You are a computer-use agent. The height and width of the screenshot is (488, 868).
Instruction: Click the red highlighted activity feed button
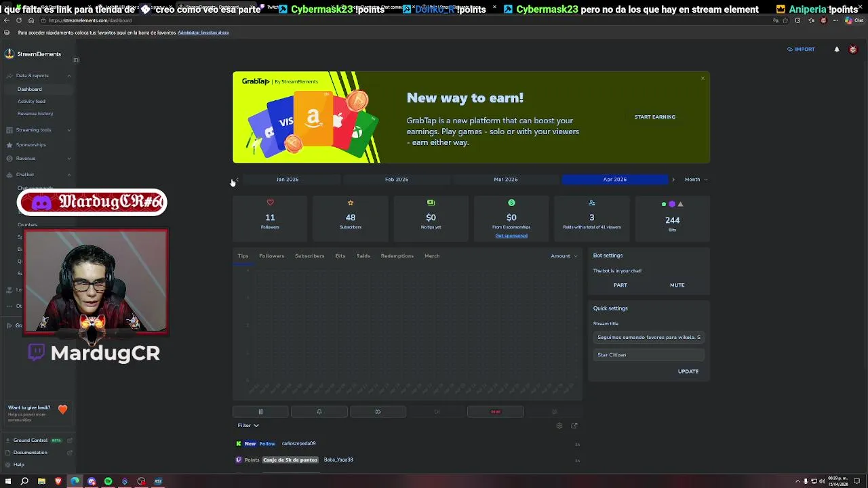(495, 411)
